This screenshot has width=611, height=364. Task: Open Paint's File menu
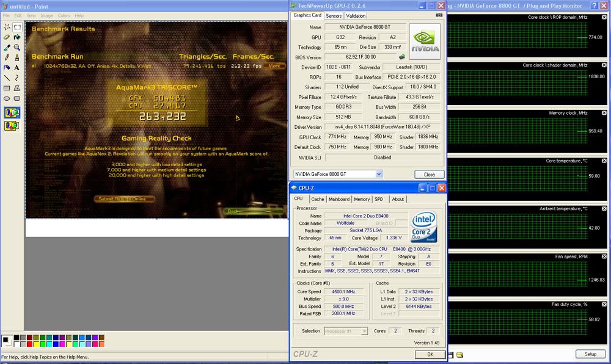6,15
